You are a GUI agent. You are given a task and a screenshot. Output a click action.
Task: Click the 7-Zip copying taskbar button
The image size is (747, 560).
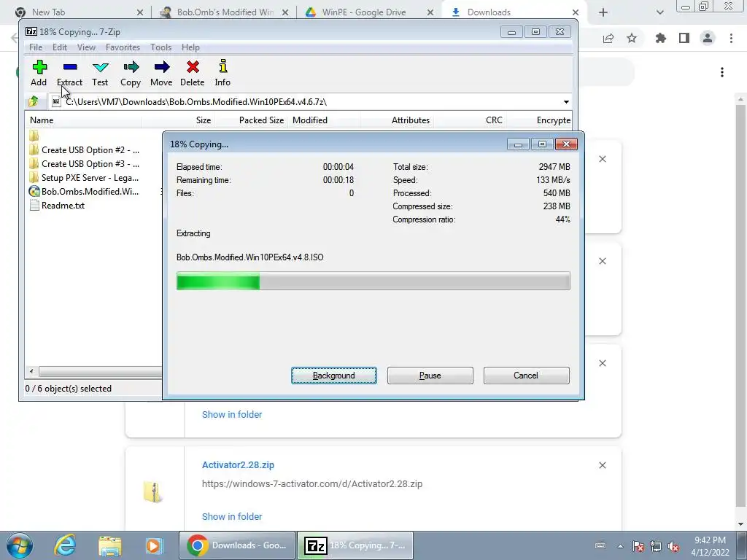click(x=355, y=545)
